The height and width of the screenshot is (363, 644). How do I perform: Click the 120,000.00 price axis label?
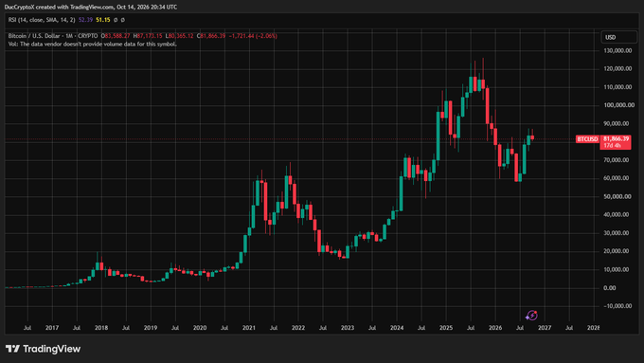pyautogui.click(x=617, y=68)
